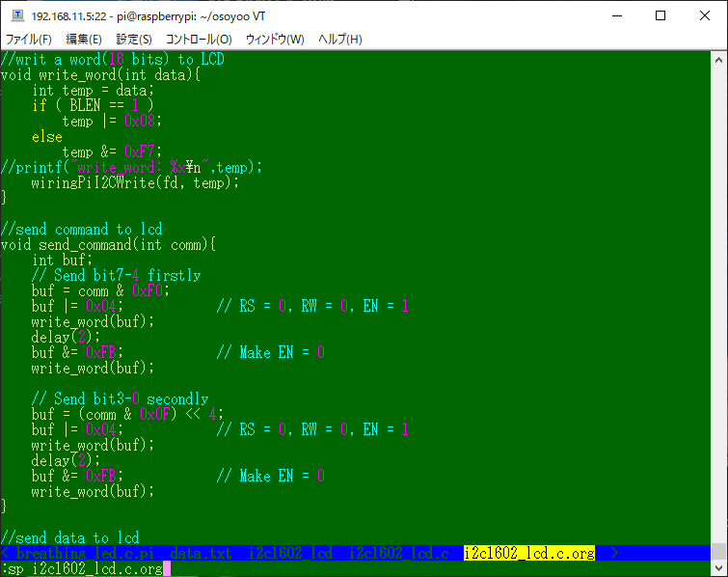This screenshot has height=577, width=728.
Task: Select breathing_led.c.pi in the completion bar
Action: [85, 553]
